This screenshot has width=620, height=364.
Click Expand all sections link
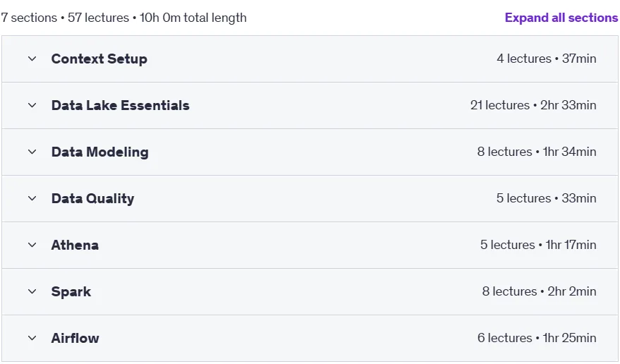click(561, 18)
